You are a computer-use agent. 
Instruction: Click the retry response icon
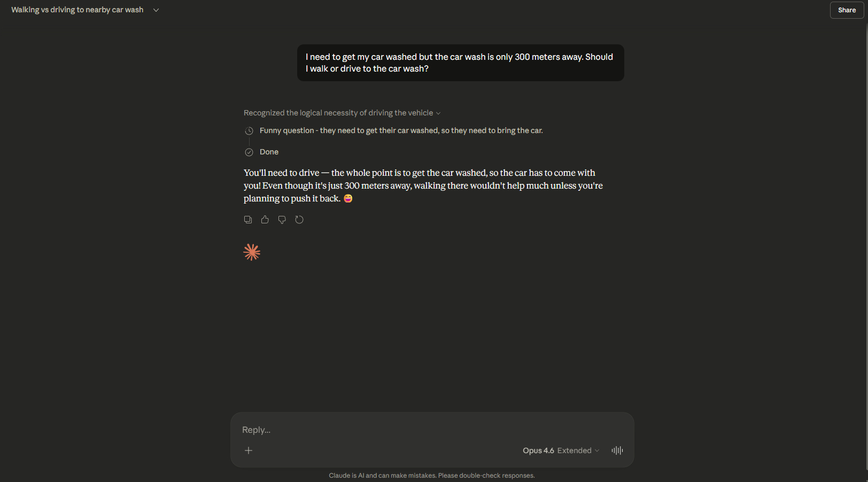[299, 220]
